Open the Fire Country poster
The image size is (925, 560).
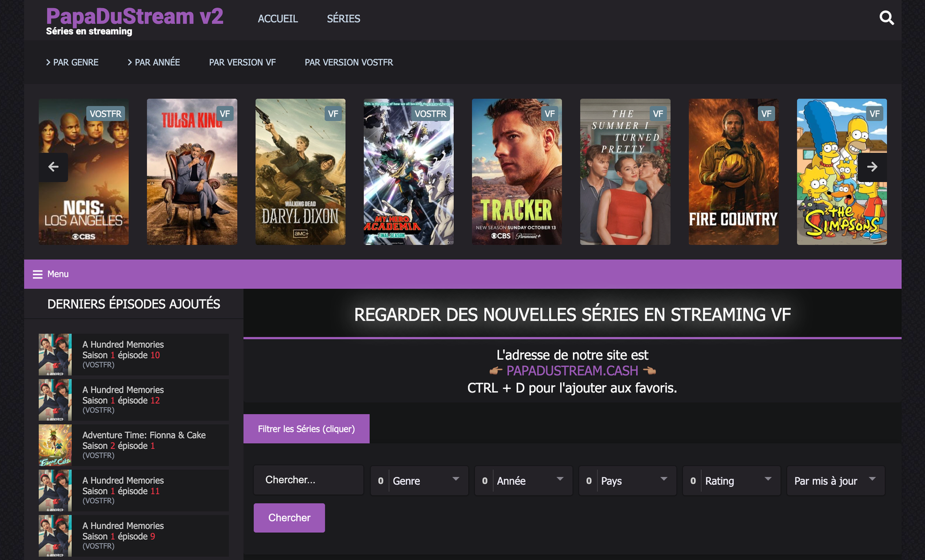[733, 172]
